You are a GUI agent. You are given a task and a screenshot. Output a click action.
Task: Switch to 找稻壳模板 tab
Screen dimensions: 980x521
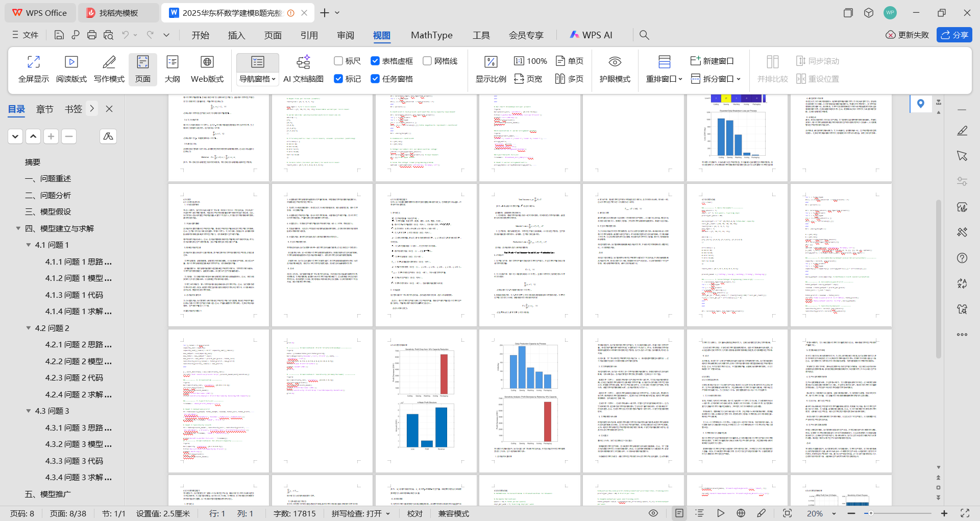pyautogui.click(x=118, y=13)
